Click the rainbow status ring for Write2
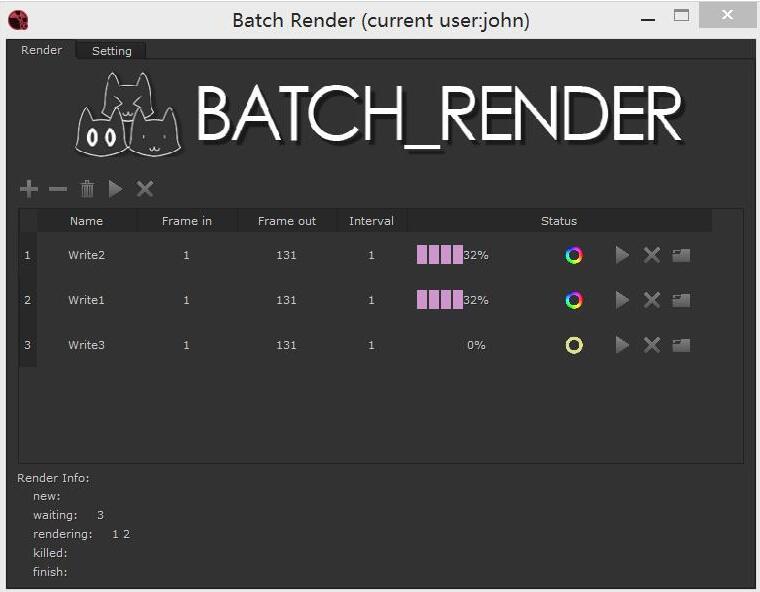 574,255
